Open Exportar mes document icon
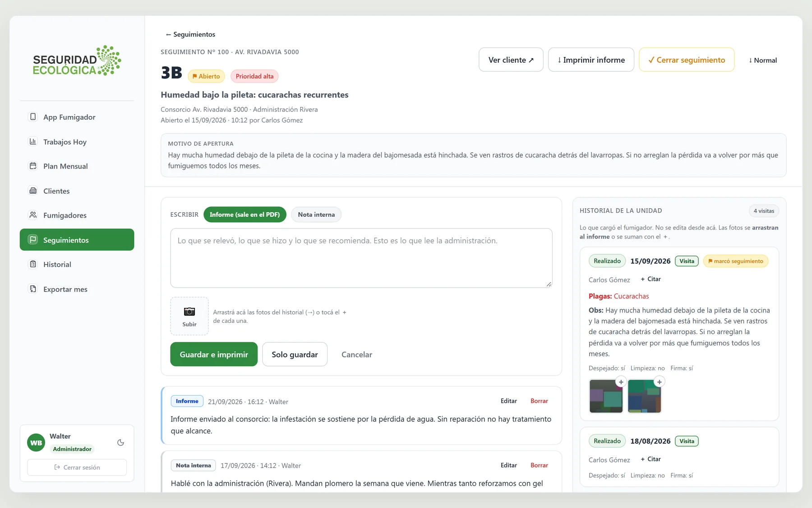 click(x=33, y=289)
